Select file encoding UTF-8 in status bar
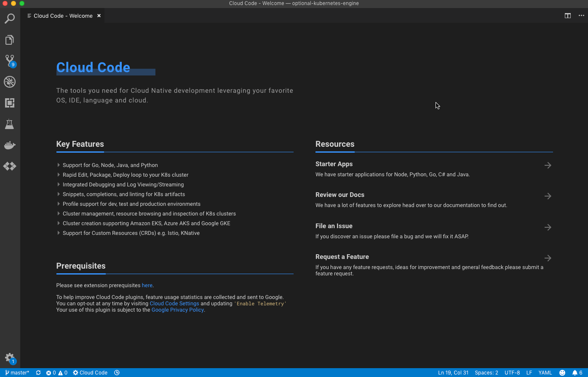This screenshot has height=377, width=588. 512,373
